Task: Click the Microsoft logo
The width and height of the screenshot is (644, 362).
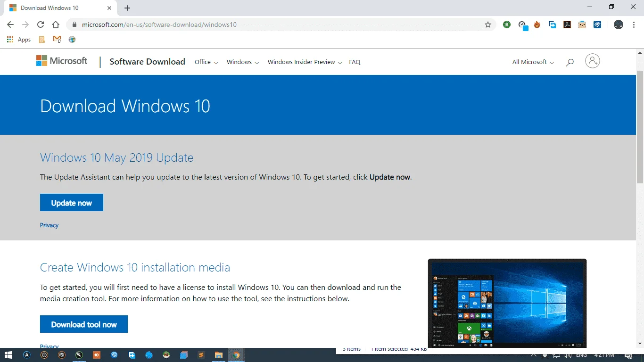Action: 62,61
